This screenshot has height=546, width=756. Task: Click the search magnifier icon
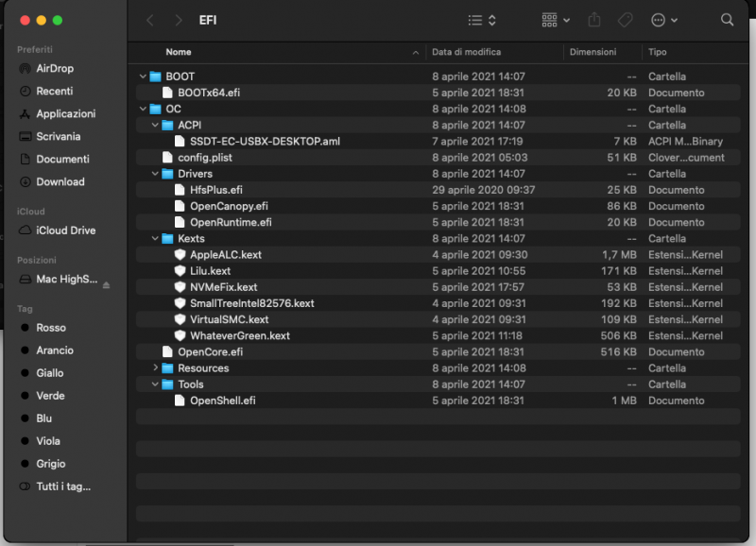(727, 20)
